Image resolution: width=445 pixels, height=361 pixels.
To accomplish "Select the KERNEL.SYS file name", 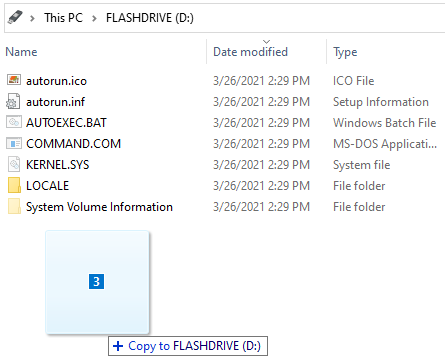I will coord(58,165).
